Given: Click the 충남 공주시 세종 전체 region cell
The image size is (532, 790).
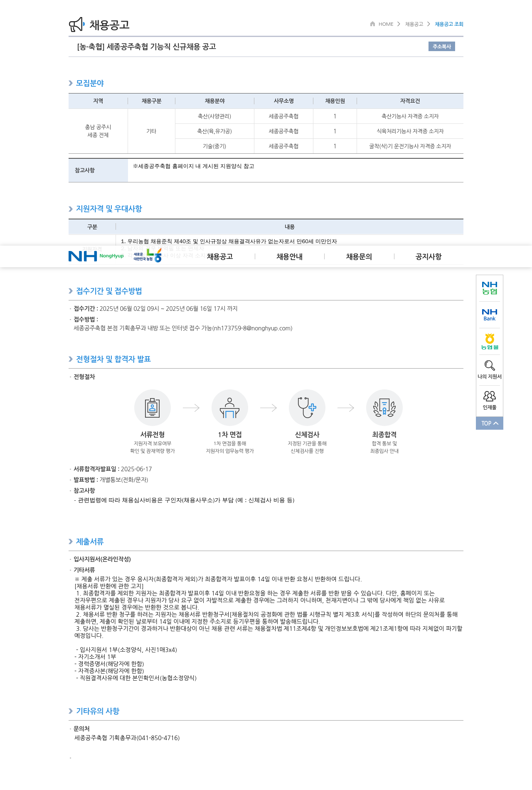Looking at the screenshot, I should (98, 131).
